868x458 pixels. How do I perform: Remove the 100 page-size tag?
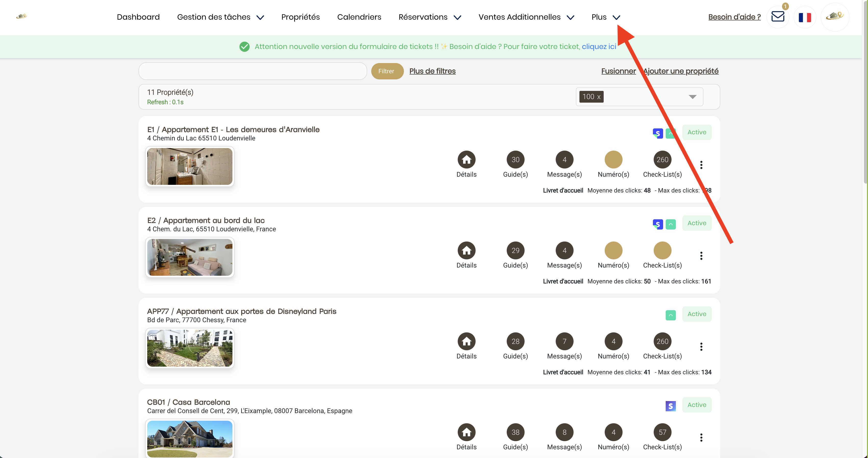[599, 97]
